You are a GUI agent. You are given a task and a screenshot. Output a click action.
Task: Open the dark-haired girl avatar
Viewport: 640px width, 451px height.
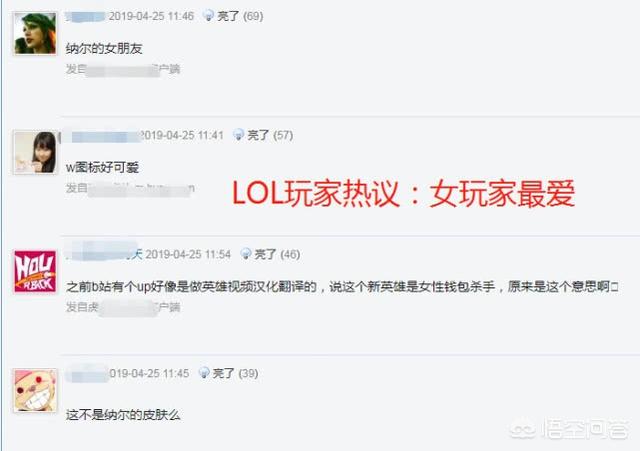(35, 152)
